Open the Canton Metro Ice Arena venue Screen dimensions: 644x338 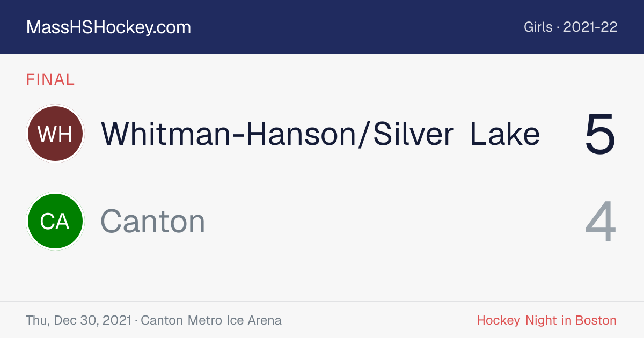point(211,321)
